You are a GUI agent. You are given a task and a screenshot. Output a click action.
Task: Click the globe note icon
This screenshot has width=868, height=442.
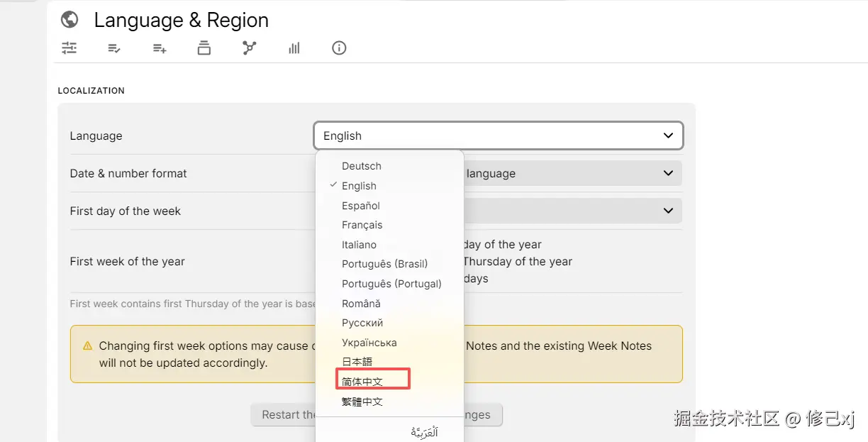click(69, 20)
